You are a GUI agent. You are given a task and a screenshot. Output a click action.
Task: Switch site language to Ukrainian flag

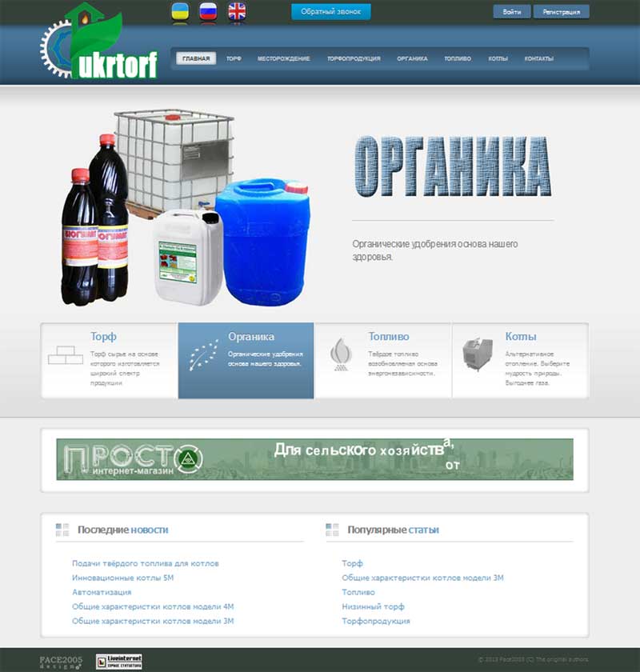(180, 11)
